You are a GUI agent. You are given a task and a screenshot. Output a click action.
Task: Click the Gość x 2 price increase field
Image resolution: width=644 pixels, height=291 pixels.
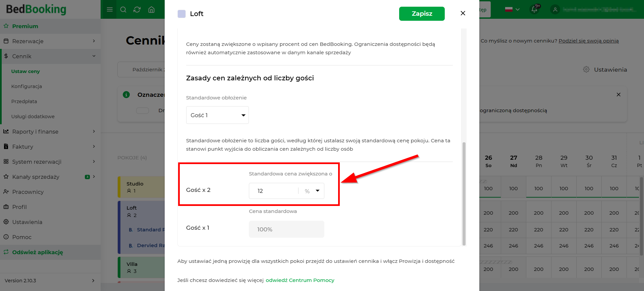(x=273, y=191)
